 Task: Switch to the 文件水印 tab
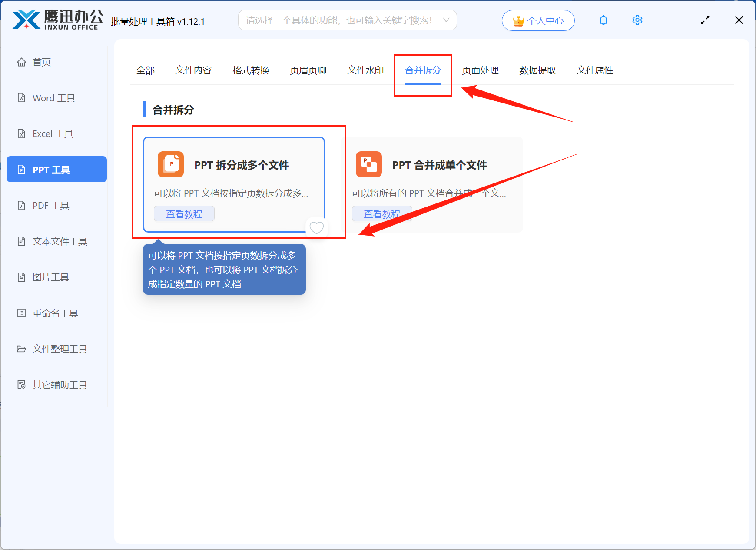365,70
